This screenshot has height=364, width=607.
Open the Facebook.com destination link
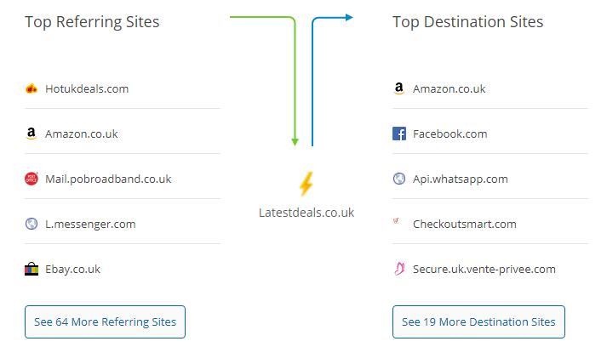point(450,134)
